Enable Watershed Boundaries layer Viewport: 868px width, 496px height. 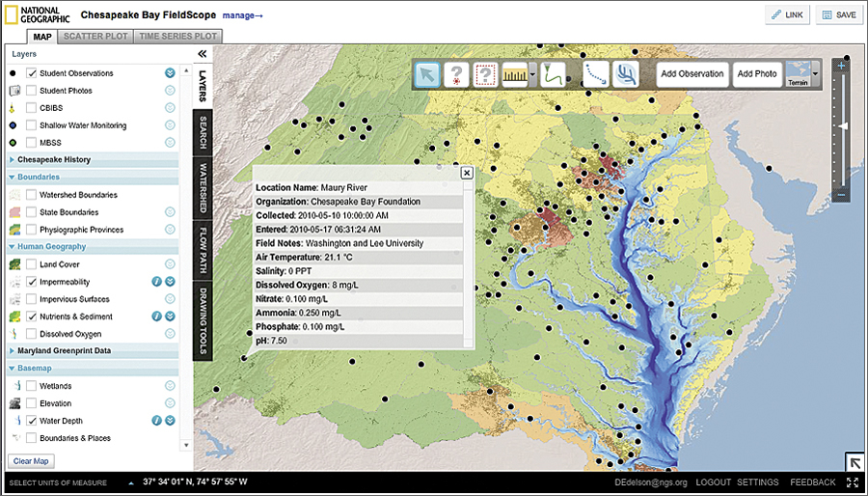[x=32, y=195]
